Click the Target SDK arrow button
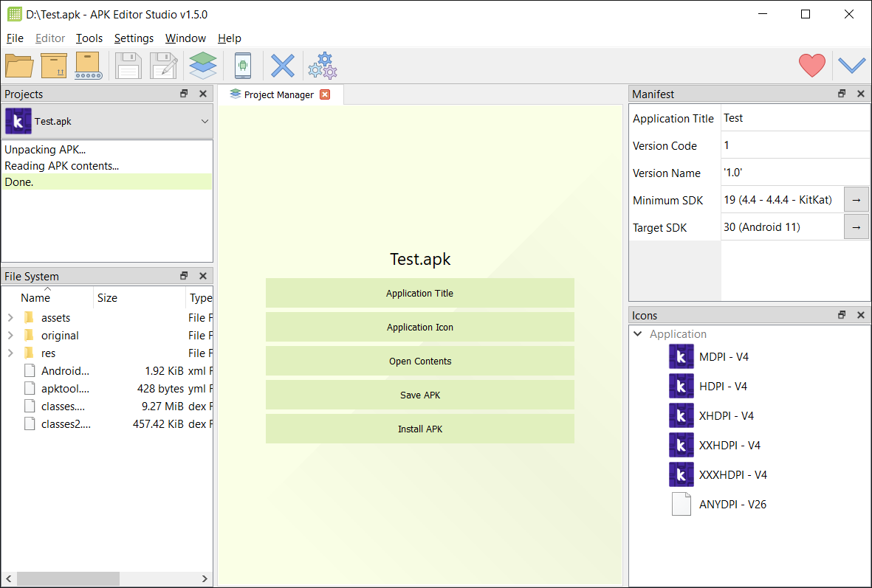The height and width of the screenshot is (588, 872). pyautogui.click(x=856, y=226)
